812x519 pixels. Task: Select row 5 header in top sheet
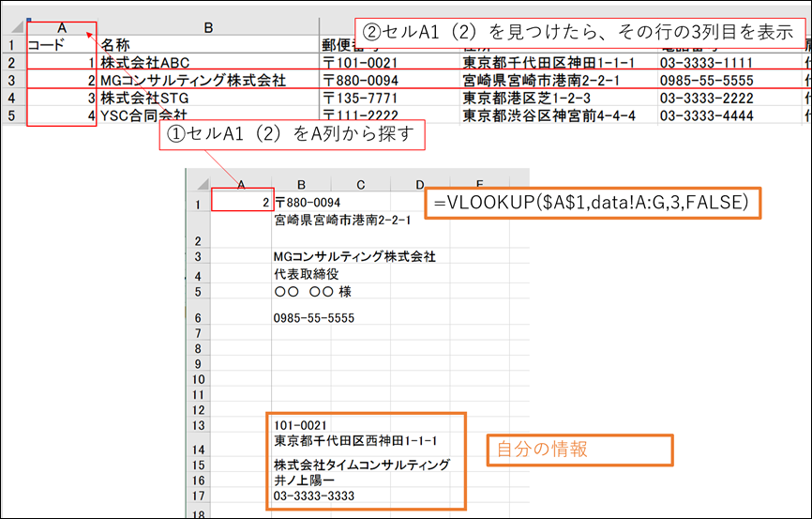(x=12, y=115)
